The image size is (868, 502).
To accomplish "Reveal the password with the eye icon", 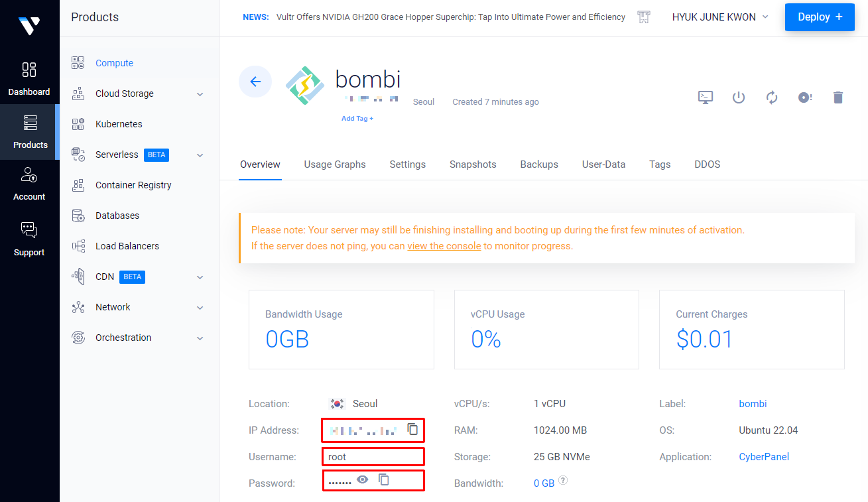I will [362, 479].
